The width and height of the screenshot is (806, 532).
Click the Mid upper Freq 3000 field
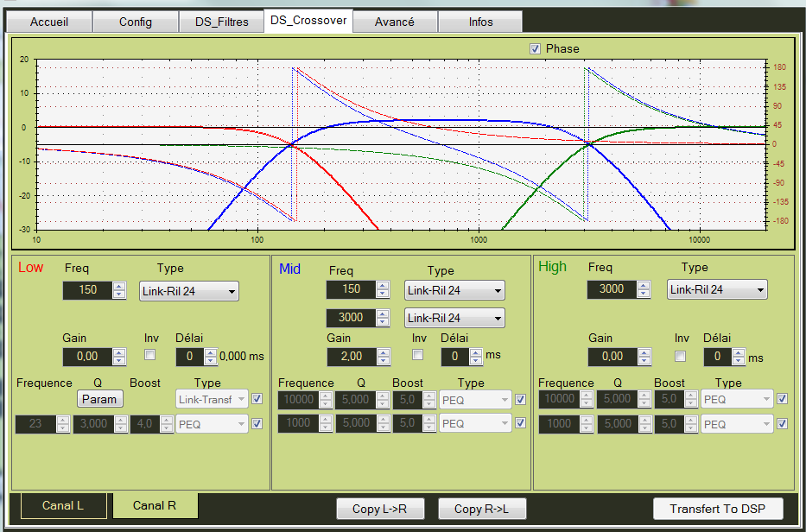(351, 318)
